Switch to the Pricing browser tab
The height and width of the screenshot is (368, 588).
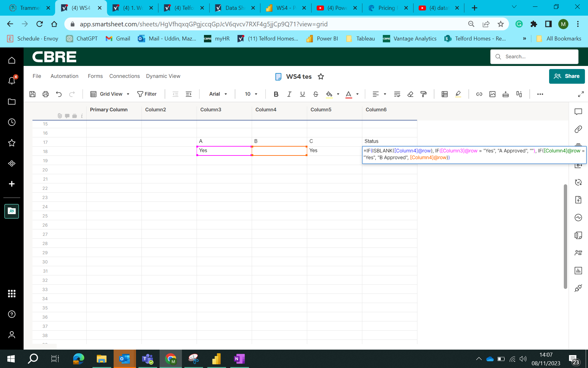click(x=387, y=8)
